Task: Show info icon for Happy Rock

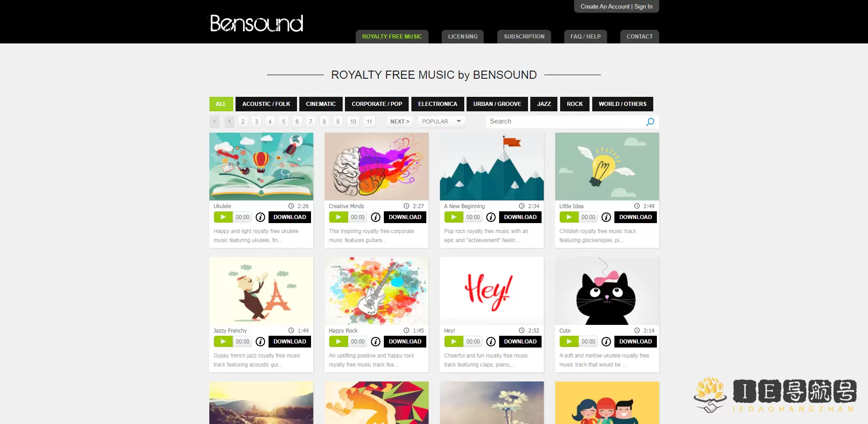Action: (376, 342)
